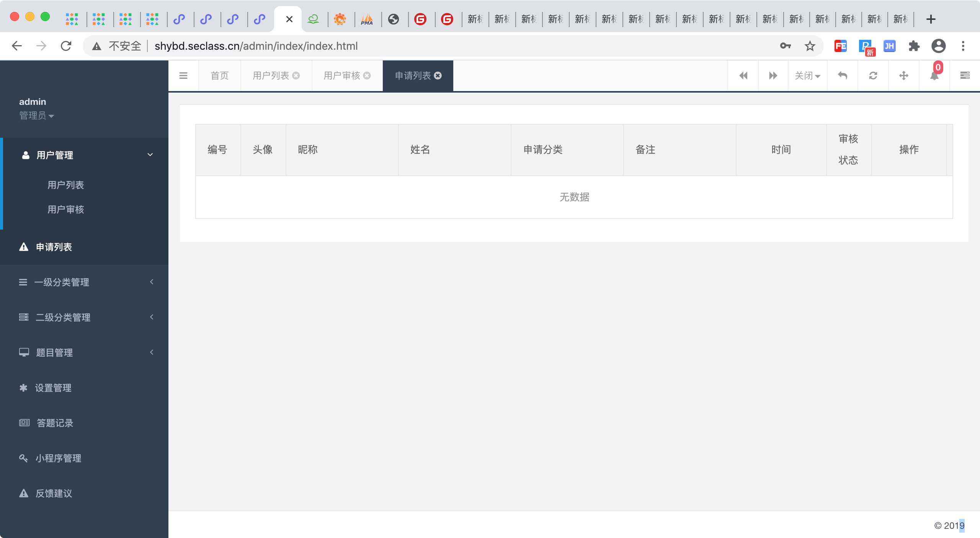Open 答题记录 in the sidebar
This screenshot has width=980, height=538.
[55, 423]
